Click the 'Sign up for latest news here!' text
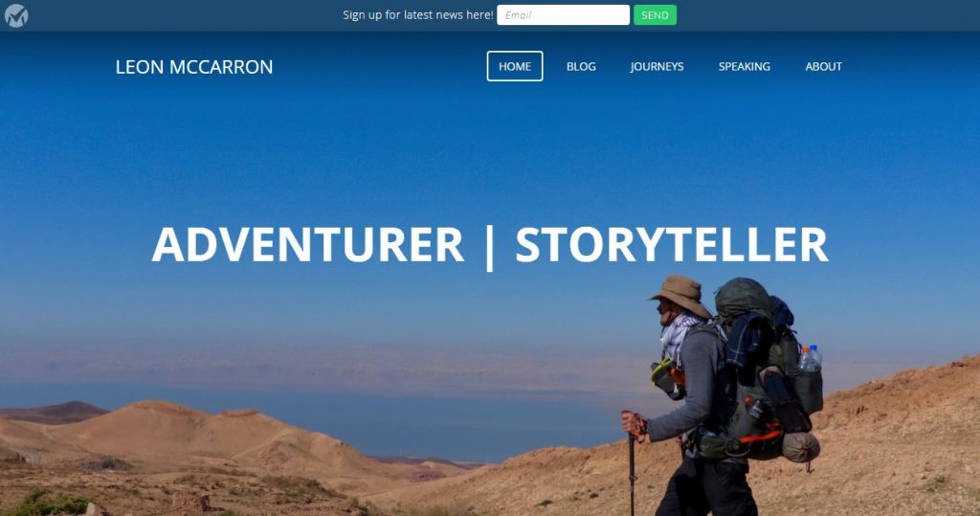The image size is (980, 516). coord(417,15)
